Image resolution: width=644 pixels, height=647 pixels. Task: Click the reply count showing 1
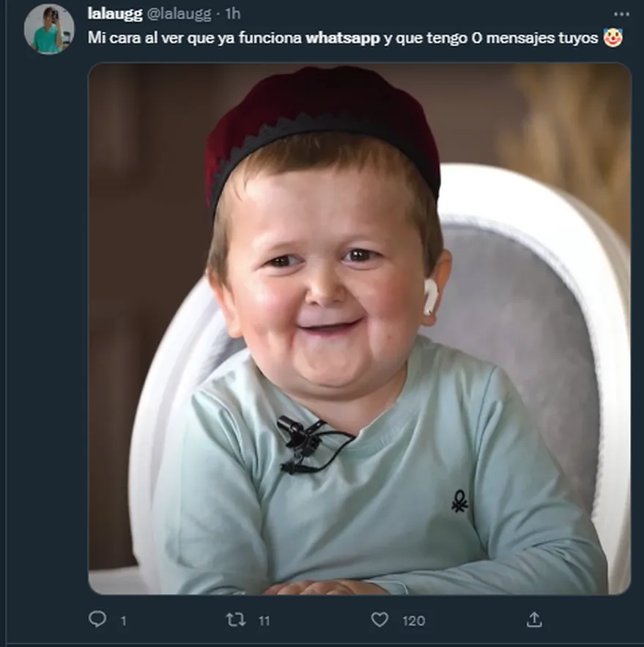pos(123,621)
